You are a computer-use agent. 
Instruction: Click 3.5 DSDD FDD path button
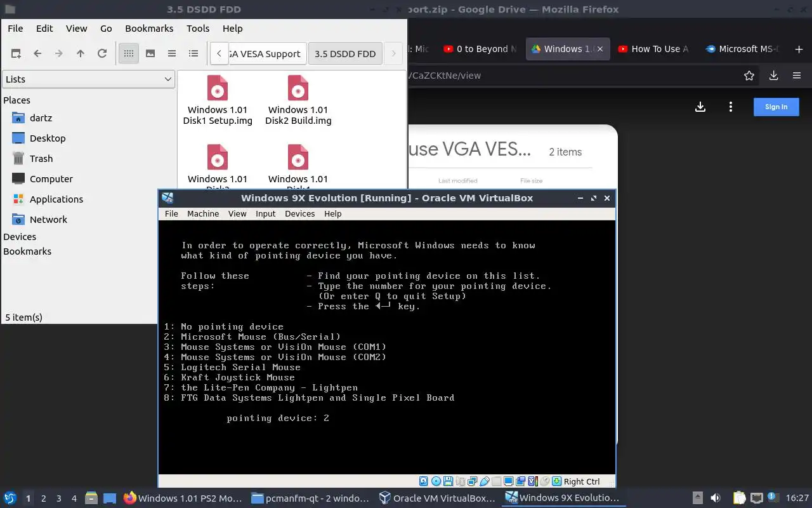click(345, 54)
